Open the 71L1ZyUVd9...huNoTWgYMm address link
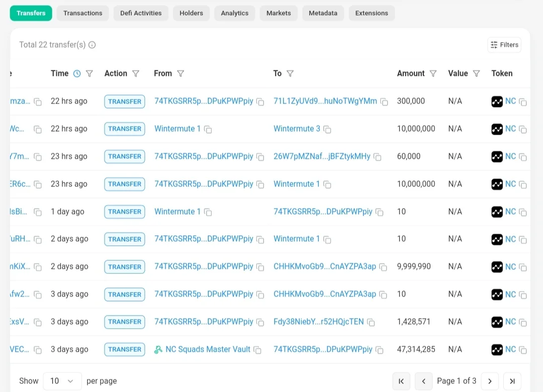Image resolution: width=543 pixels, height=392 pixels. pyautogui.click(x=325, y=101)
